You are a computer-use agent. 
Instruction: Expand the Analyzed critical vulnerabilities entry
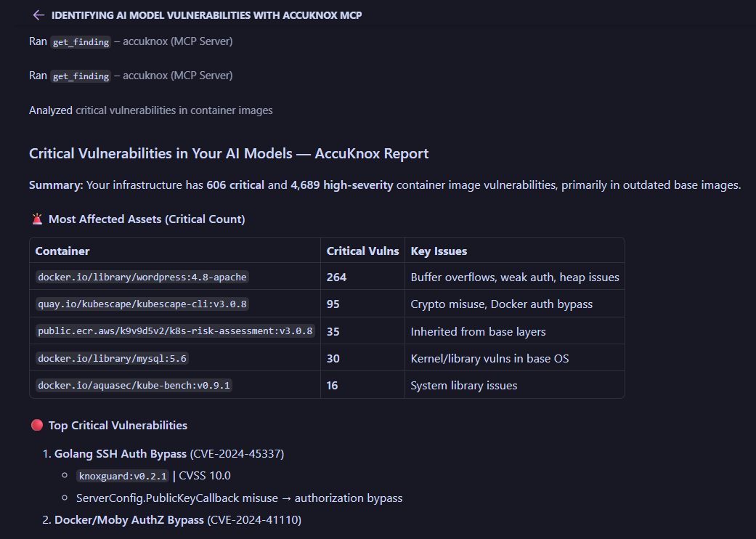(150, 110)
